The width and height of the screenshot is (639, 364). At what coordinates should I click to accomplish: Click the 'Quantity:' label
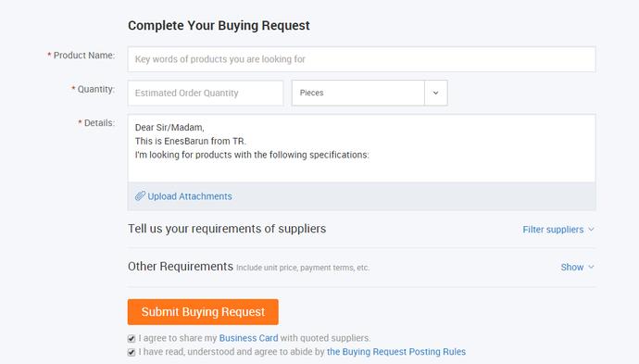95,89
